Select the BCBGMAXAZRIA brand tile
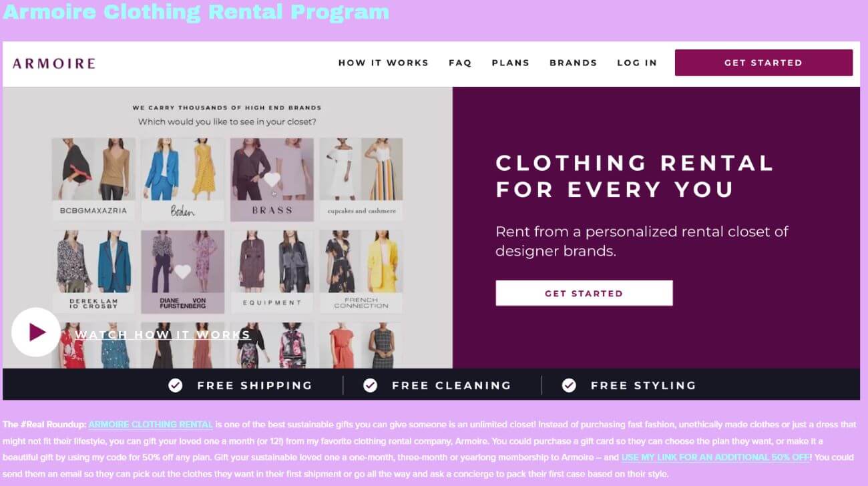The width and height of the screenshot is (868, 486). (x=93, y=179)
